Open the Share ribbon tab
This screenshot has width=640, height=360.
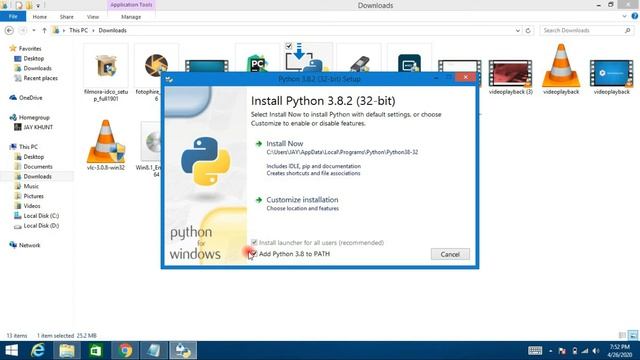tap(67, 17)
